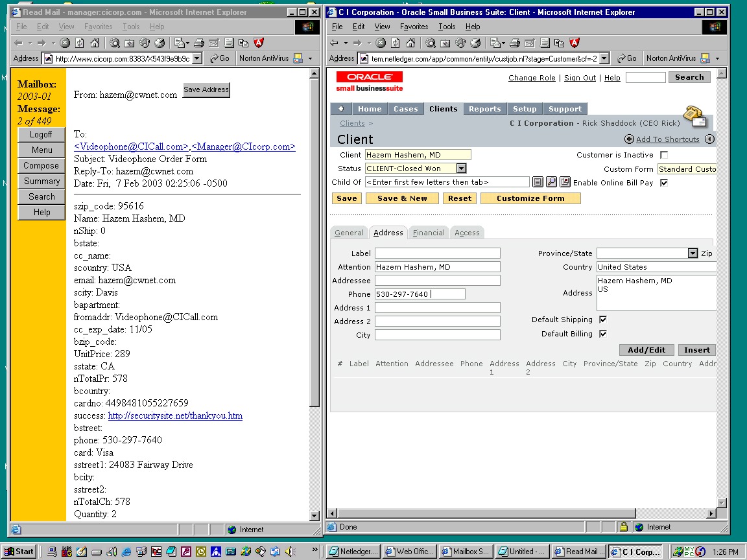Expand Norton AntiVirus menu in Oracle window
747x560 pixels.
pos(717,58)
